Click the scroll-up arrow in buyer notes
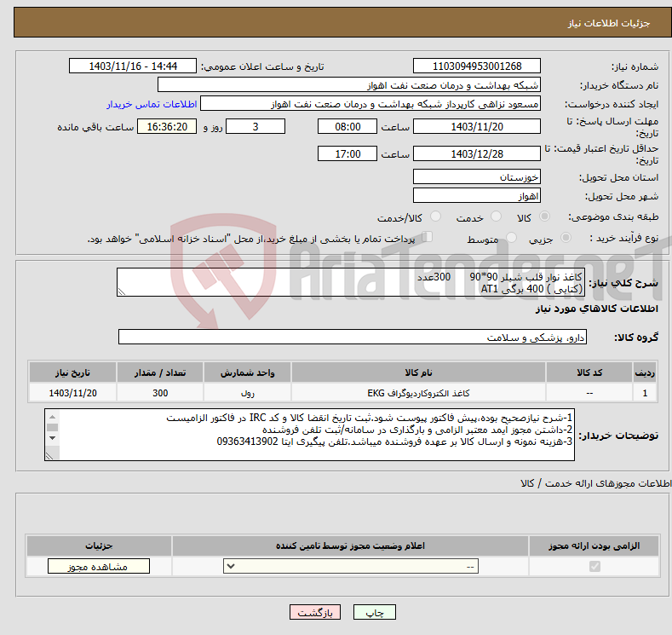This screenshot has height=635, width=672. point(52,417)
